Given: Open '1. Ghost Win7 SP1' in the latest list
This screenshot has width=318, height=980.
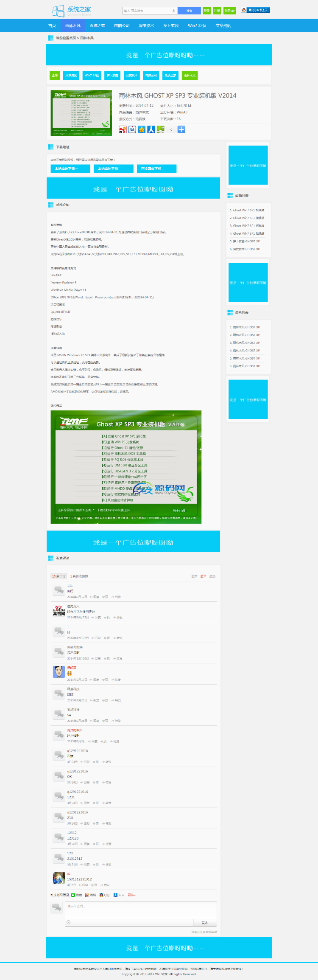Looking at the screenshot, I should 247,210.
